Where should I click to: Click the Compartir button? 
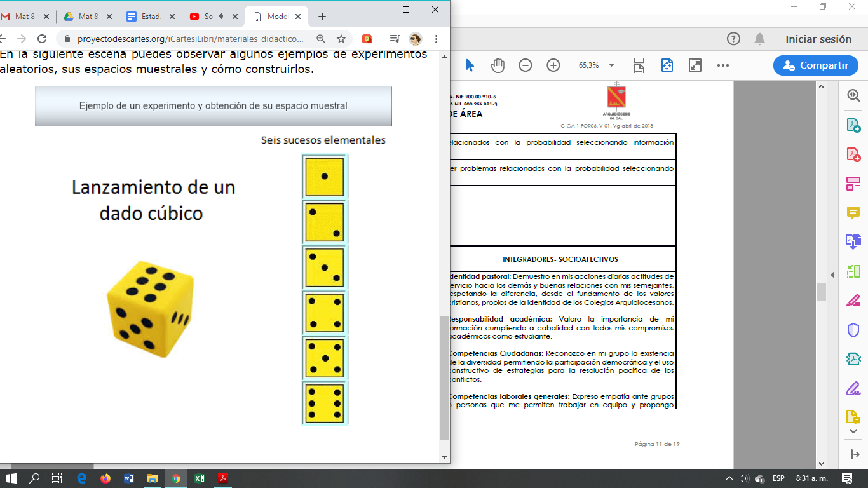point(816,65)
